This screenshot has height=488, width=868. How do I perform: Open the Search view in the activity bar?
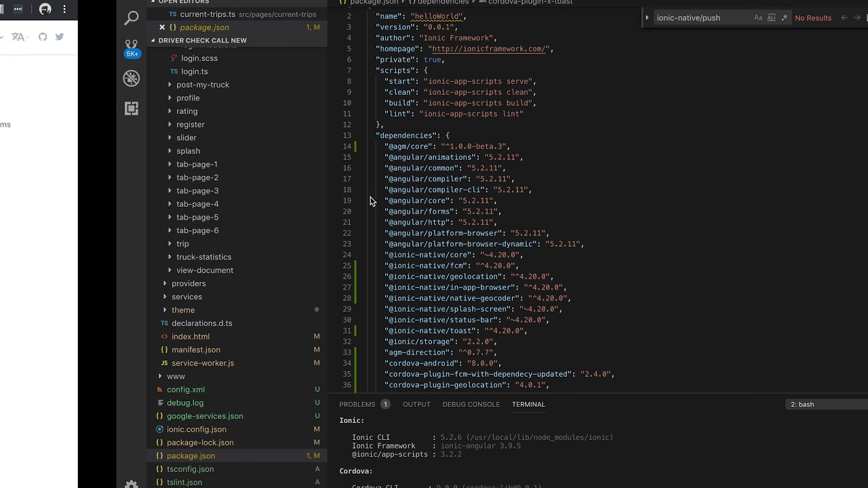point(132,18)
